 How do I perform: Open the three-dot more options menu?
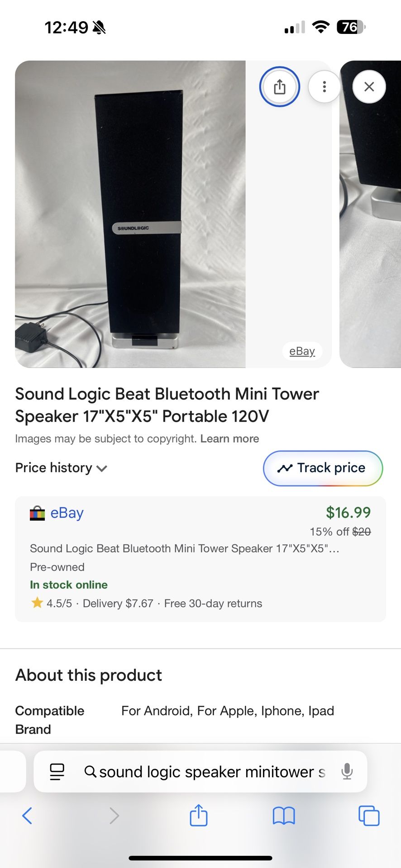tap(324, 86)
